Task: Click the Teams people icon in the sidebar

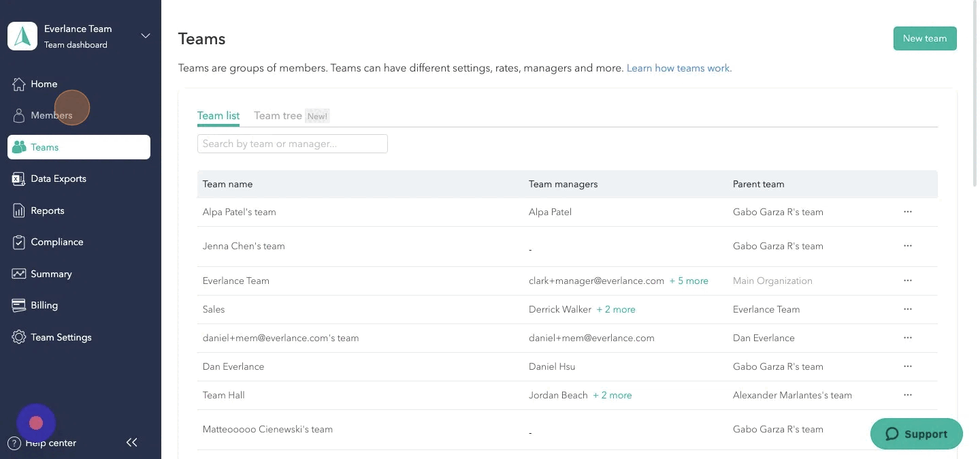Action: click(19, 147)
